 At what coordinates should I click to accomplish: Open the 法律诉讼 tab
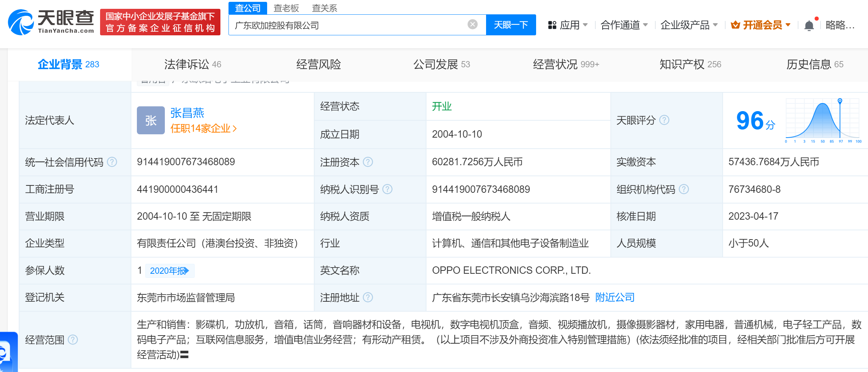[x=192, y=64]
